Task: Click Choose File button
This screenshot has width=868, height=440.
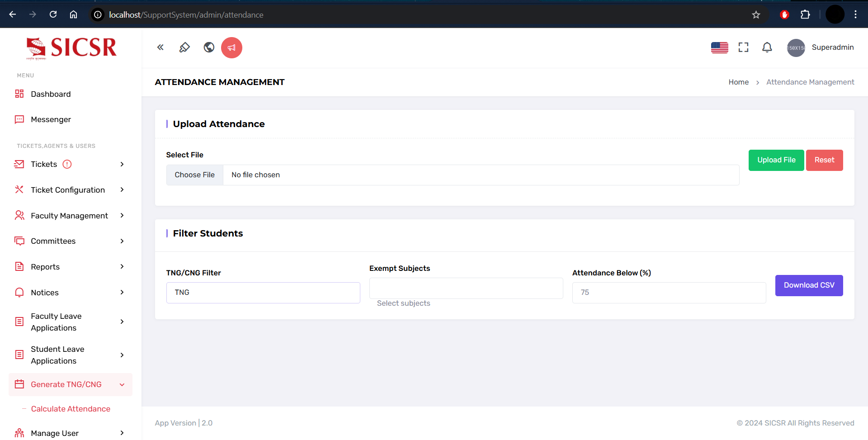Action: (x=195, y=175)
